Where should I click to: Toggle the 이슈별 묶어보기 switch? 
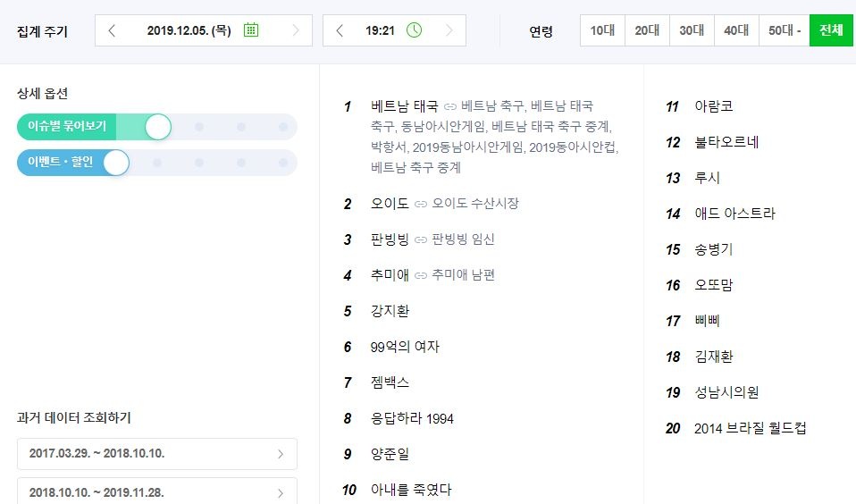(x=157, y=127)
